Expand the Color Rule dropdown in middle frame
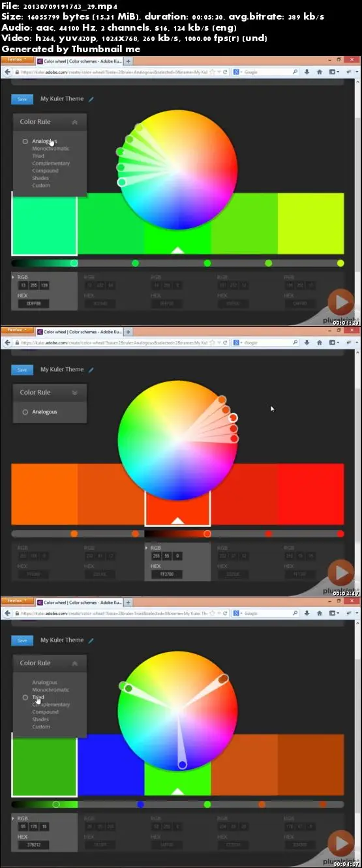Image resolution: width=362 pixels, height=868 pixels. click(75, 393)
